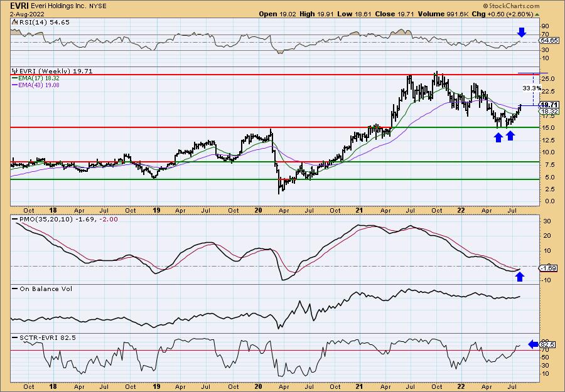Viewport: 565px width, 392px height.
Task: Click the -10 label on PMO axis
Action: pyautogui.click(x=545, y=280)
